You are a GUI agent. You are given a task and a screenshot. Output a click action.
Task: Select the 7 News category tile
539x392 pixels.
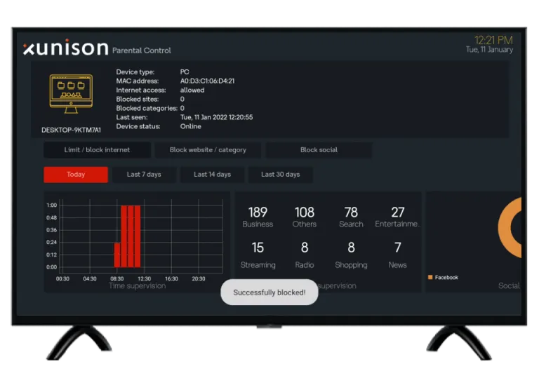(x=397, y=255)
